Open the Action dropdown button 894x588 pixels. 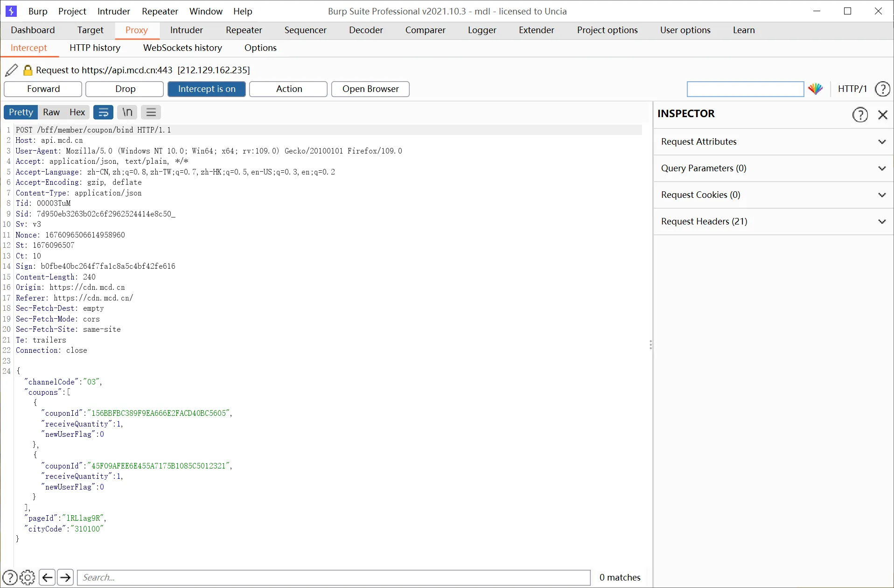[x=288, y=89]
